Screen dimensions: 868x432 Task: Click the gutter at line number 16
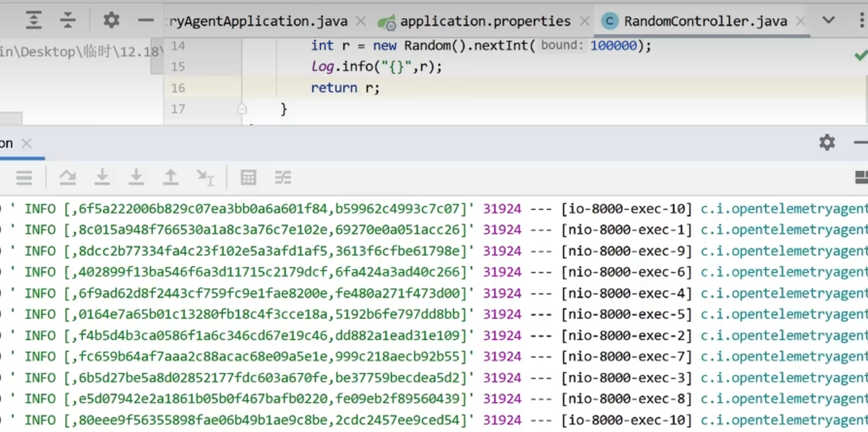point(177,88)
